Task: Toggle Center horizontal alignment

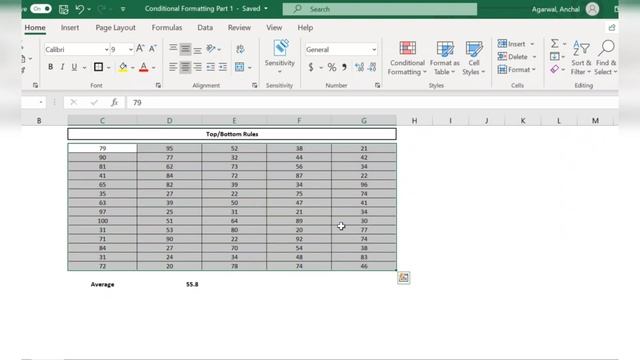Action: [x=185, y=67]
